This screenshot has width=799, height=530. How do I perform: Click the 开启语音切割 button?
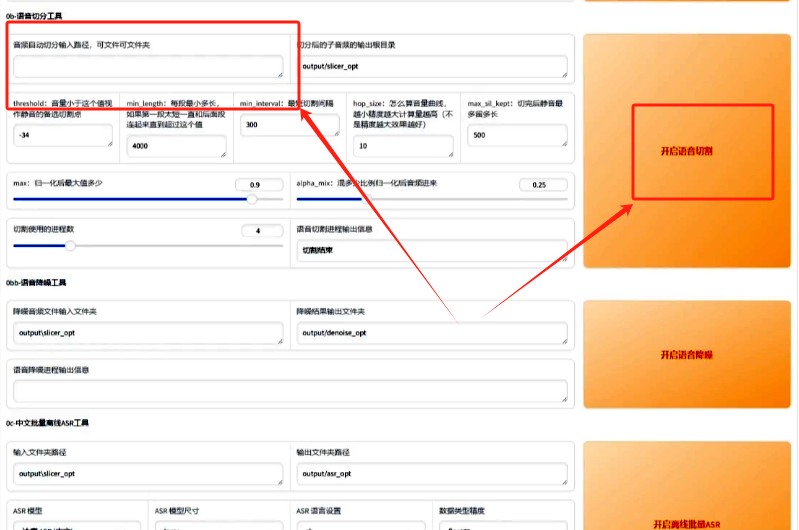(x=686, y=151)
